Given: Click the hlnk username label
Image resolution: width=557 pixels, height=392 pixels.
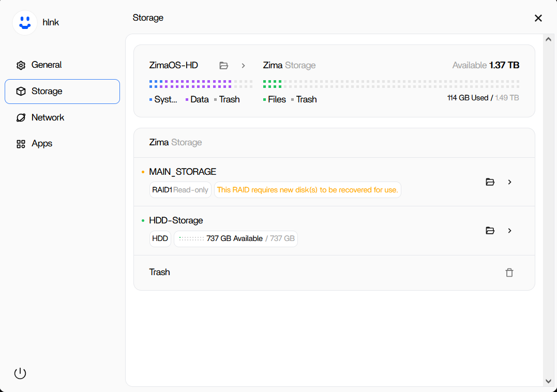Looking at the screenshot, I should click(51, 22).
